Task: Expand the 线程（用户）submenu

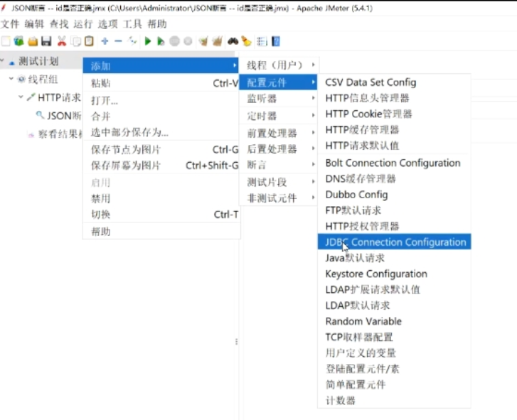Action: [x=278, y=65]
